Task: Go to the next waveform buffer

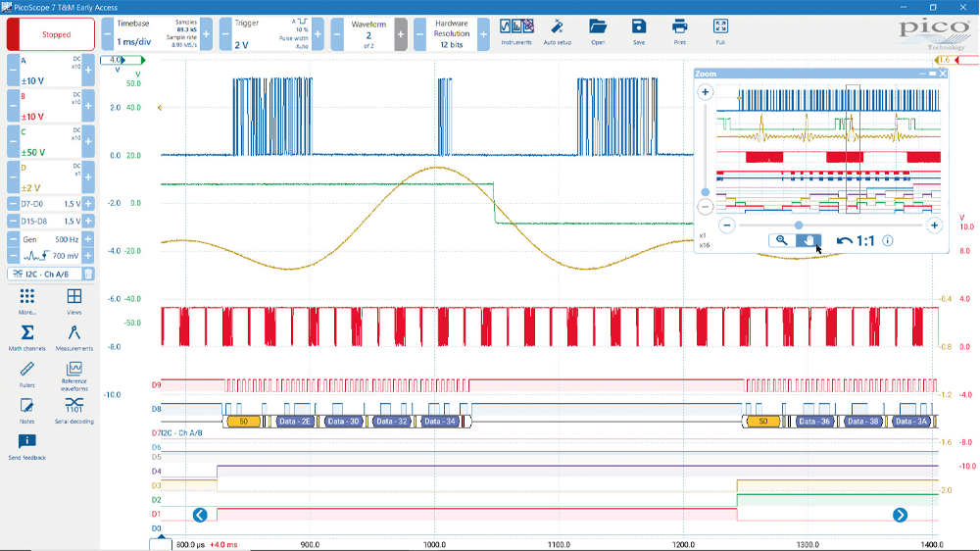Action: coord(401,33)
